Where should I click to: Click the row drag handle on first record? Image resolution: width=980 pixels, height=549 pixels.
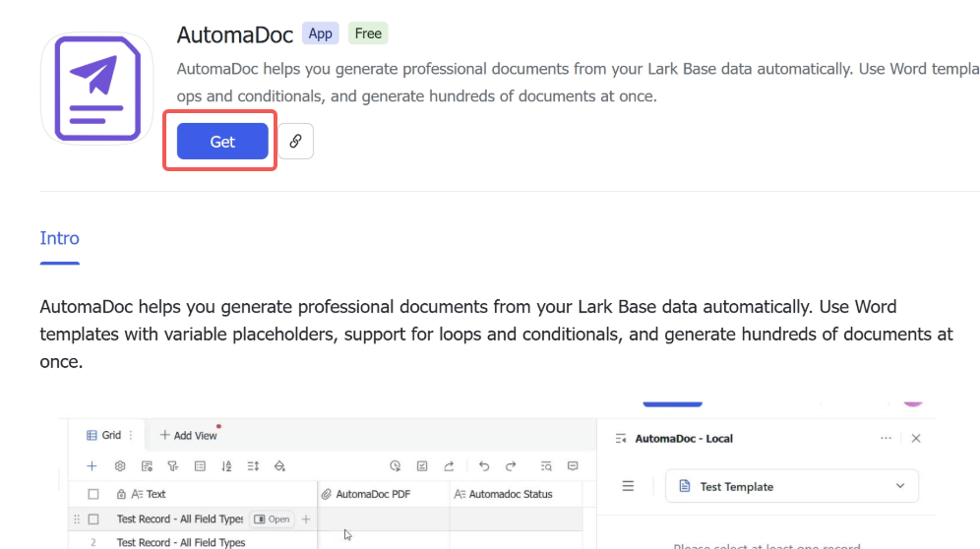77,518
